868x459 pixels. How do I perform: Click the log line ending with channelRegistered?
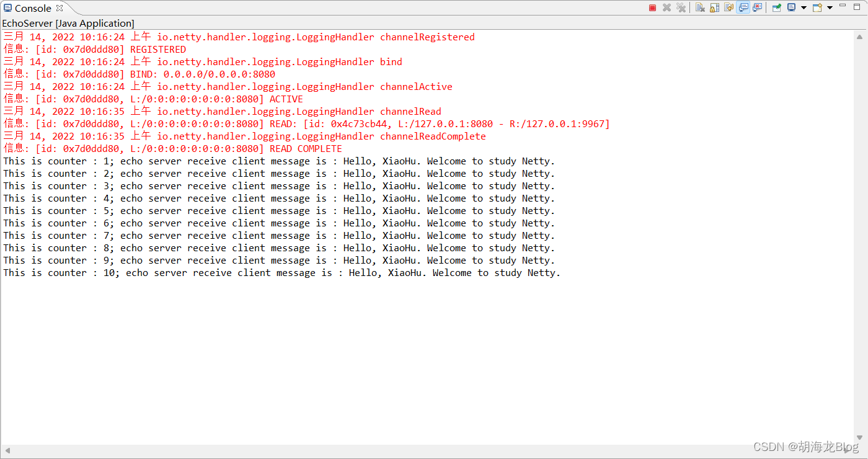pyautogui.click(x=239, y=37)
